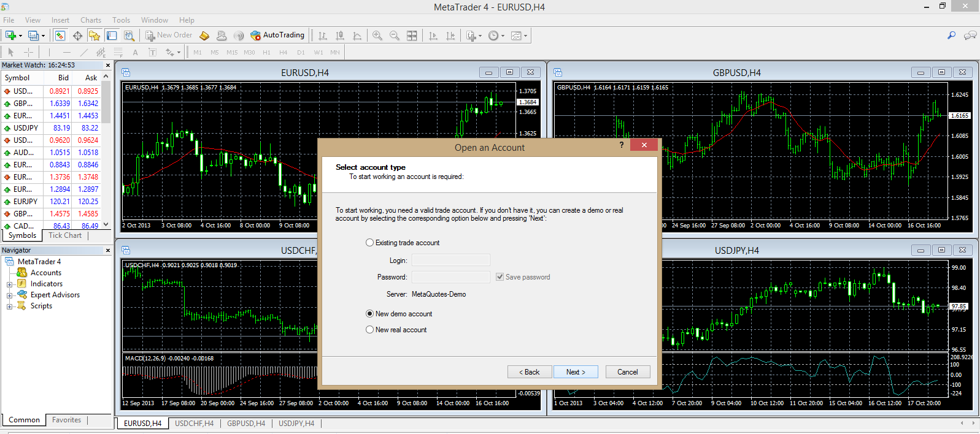Switch to the USDCHF,H4 chart tab
Viewport: 980px width, 434px height.
click(x=195, y=424)
